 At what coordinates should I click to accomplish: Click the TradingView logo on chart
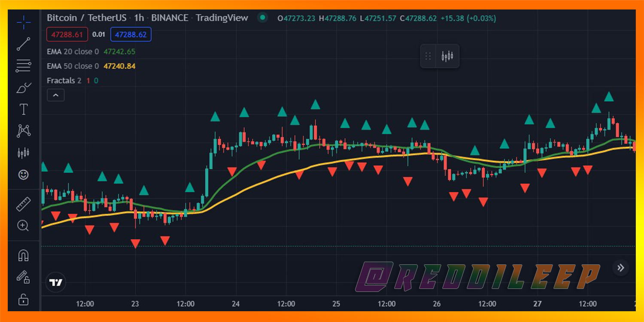[x=56, y=282]
